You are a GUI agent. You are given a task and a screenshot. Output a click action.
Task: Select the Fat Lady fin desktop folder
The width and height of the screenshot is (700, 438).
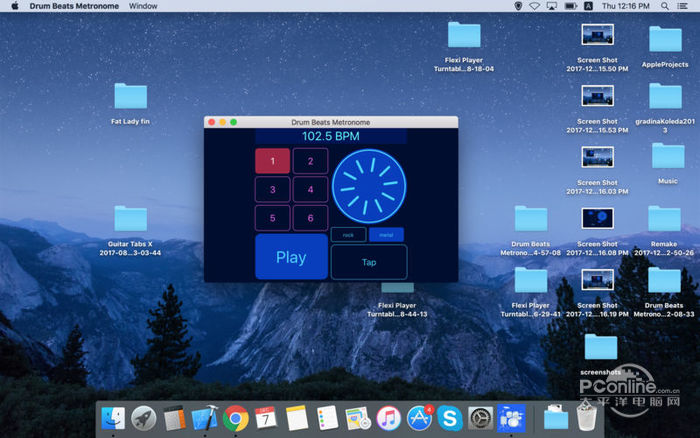[x=131, y=97]
